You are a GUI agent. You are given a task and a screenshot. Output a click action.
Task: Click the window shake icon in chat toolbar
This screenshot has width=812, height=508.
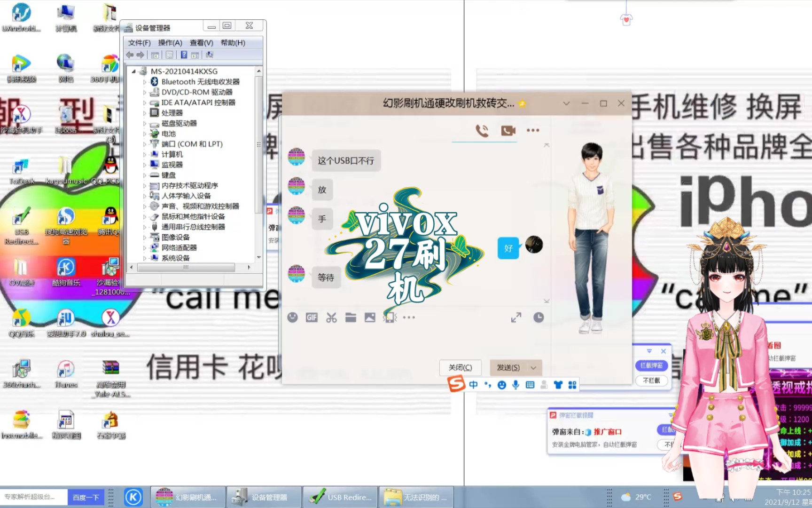(390, 317)
